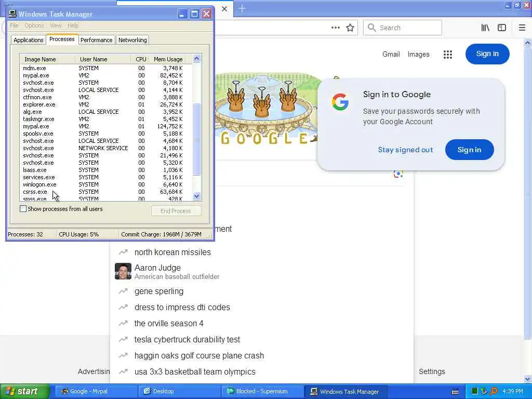Select the lsass.exe process row
Viewport: 532px width, 399px height.
(106, 170)
